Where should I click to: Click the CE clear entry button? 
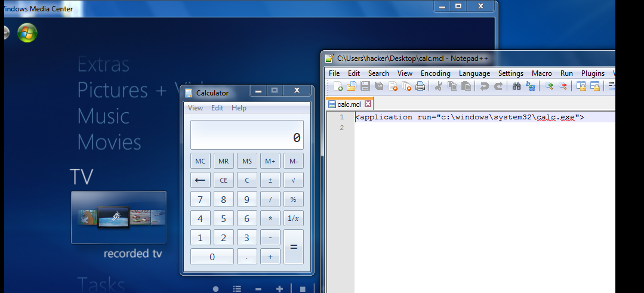tap(223, 180)
